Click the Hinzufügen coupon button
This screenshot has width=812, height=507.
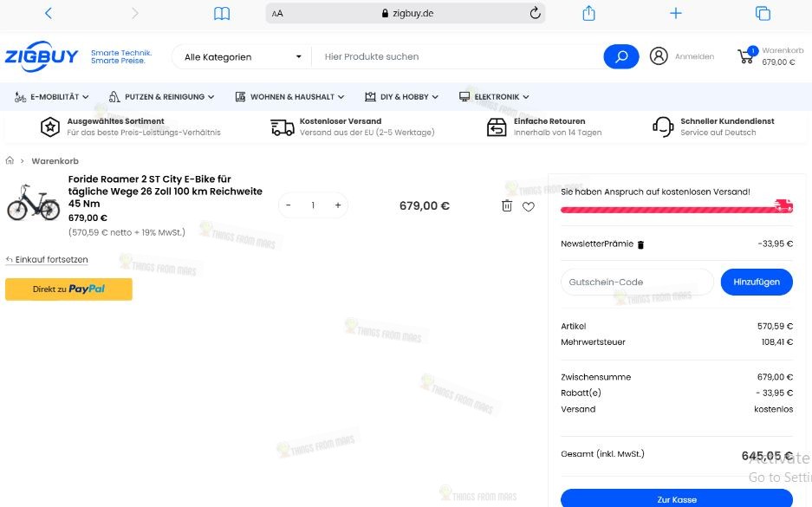click(757, 283)
